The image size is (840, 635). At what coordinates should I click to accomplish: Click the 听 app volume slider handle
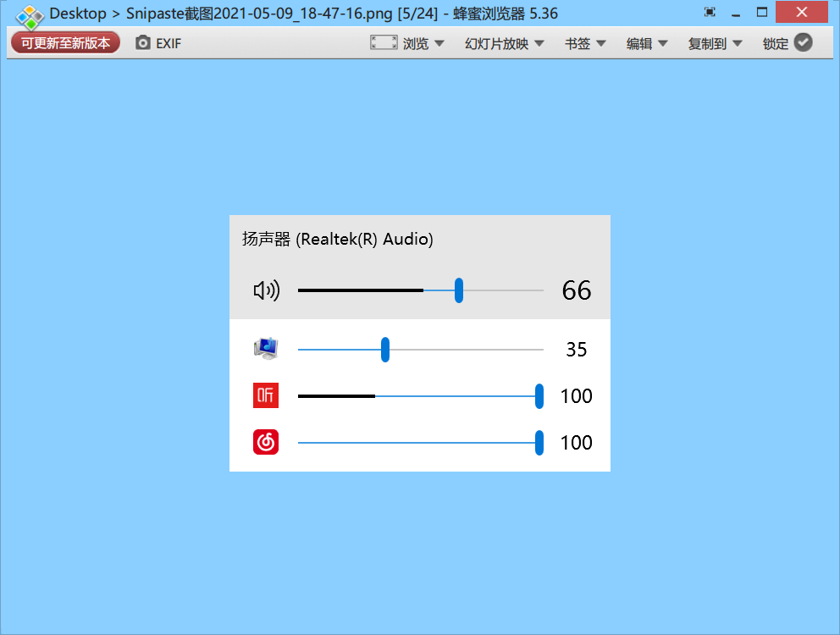pos(539,396)
